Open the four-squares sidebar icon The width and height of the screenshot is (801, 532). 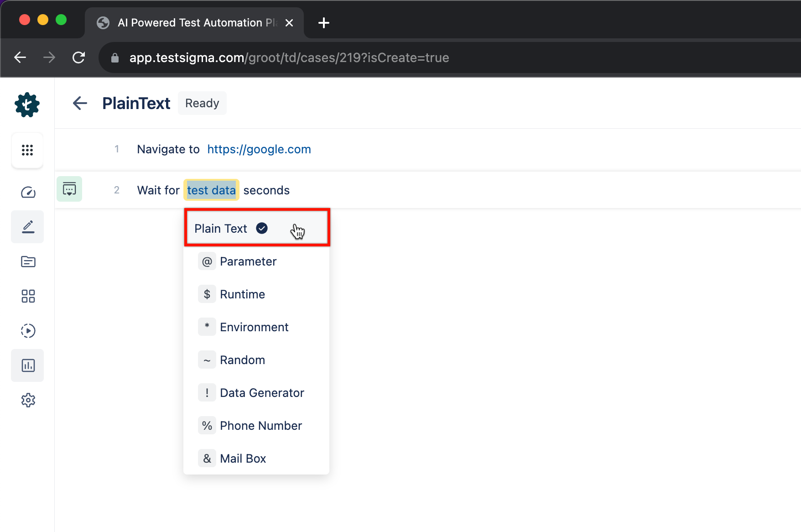click(28, 296)
